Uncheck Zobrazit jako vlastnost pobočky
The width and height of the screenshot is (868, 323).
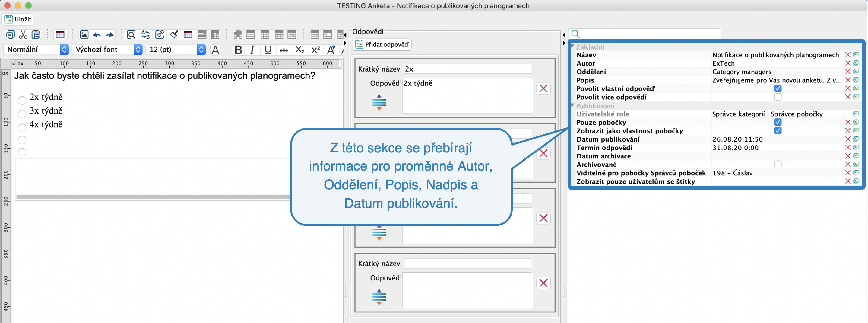click(x=778, y=130)
